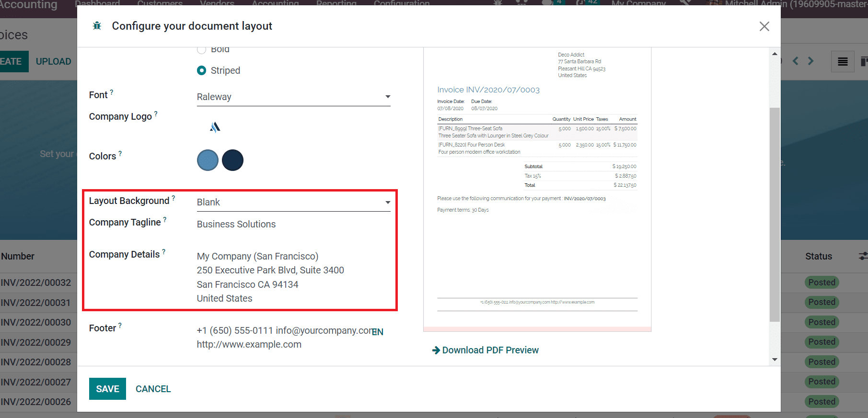The width and height of the screenshot is (868, 418).
Task: Click the invoice preview page
Action: click(537, 189)
